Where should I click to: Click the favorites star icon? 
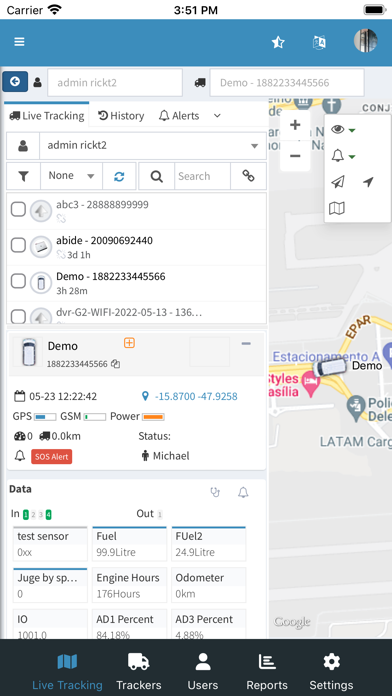pos(278,42)
